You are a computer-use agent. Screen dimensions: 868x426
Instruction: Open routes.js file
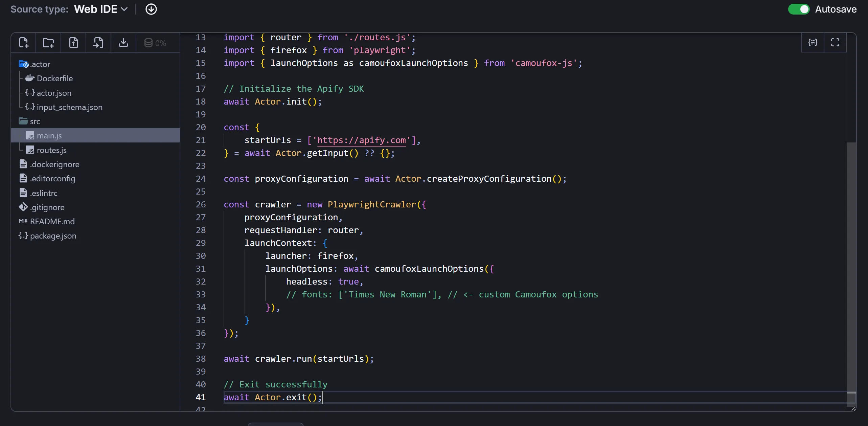coord(46,150)
